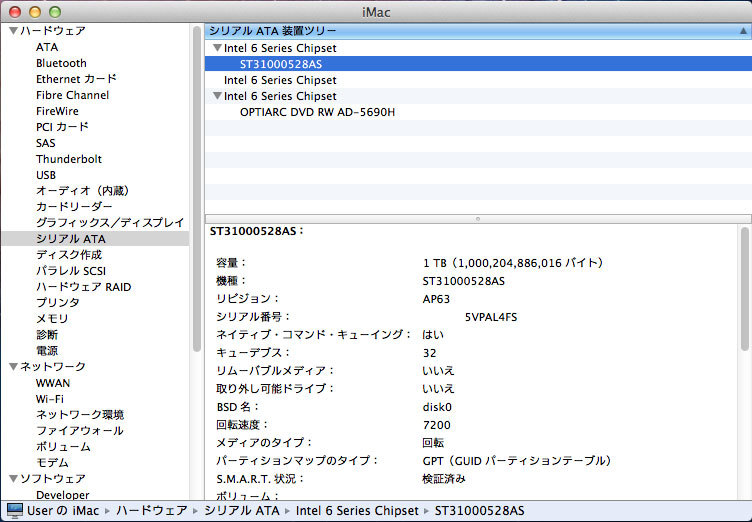The width and height of the screenshot is (752, 522).
Task: Click the pane splitter handle dot
Action: coord(478,219)
